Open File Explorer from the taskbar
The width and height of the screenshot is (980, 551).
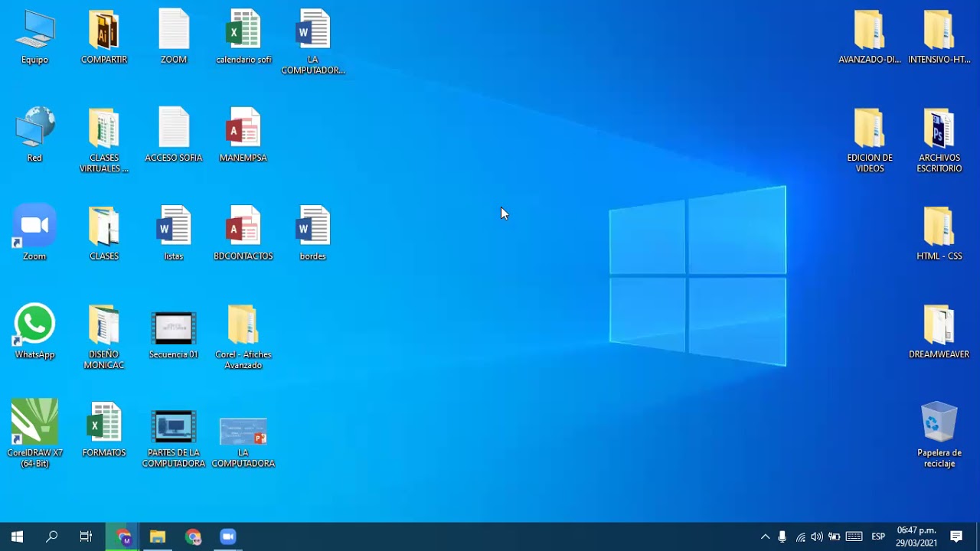coord(158,536)
